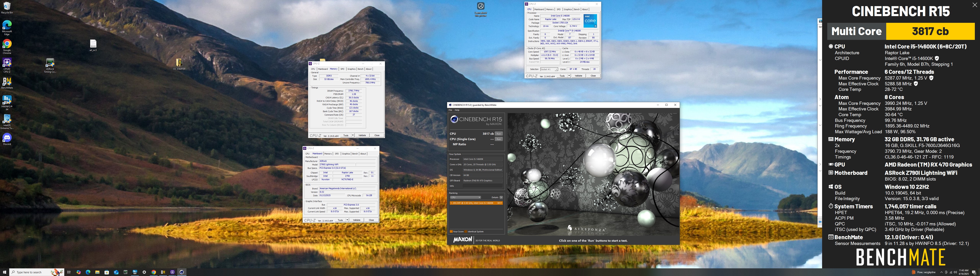Viewport: 980px width, 276px height.
Task: Open About tab in mainboard CPU-Z window
Action: (363, 154)
